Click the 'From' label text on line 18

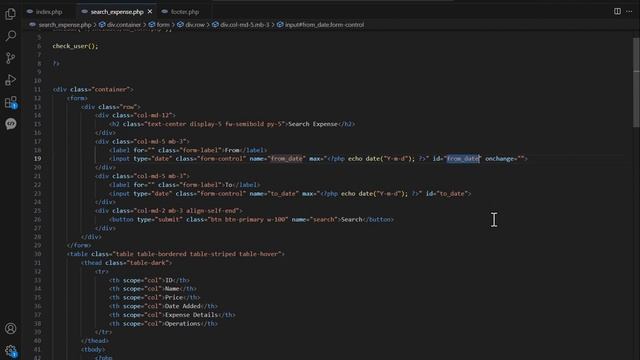tap(232, 150)
